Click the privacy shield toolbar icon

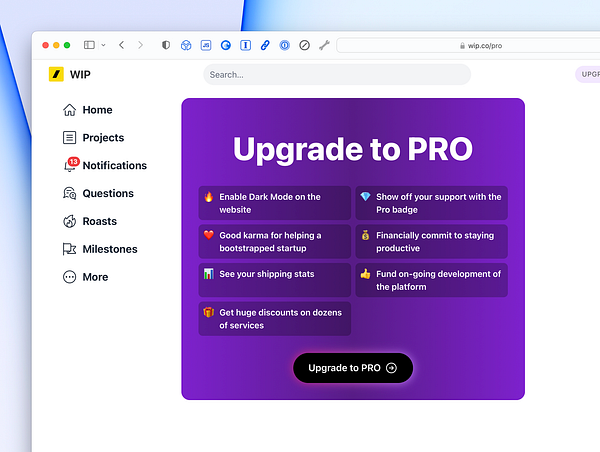166,45
